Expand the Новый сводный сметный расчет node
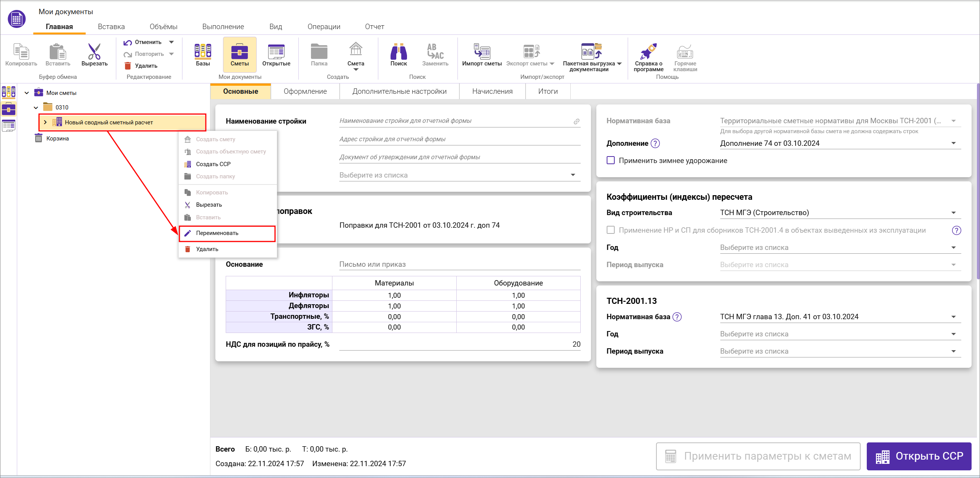The width and height of the screenshot is (980, 478). point(45,122)
